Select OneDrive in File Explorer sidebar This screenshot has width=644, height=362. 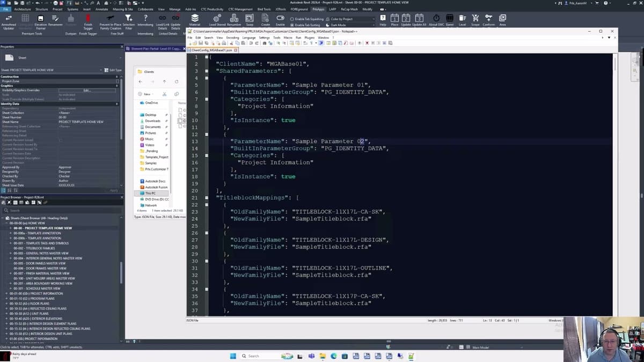(x=151, y=102)
